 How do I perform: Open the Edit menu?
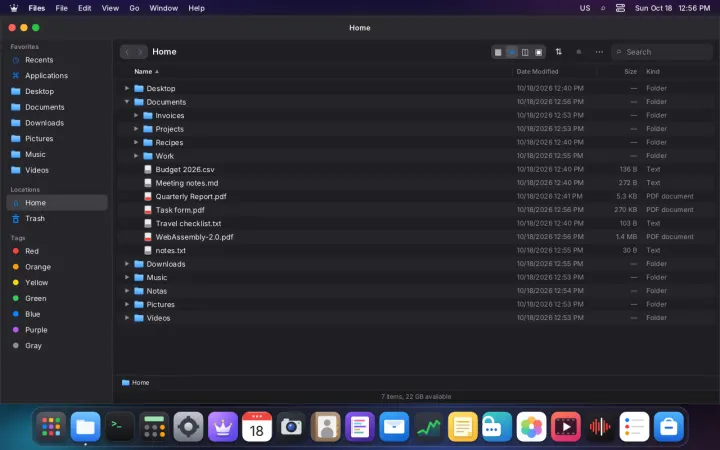click(x=84, y=8)
